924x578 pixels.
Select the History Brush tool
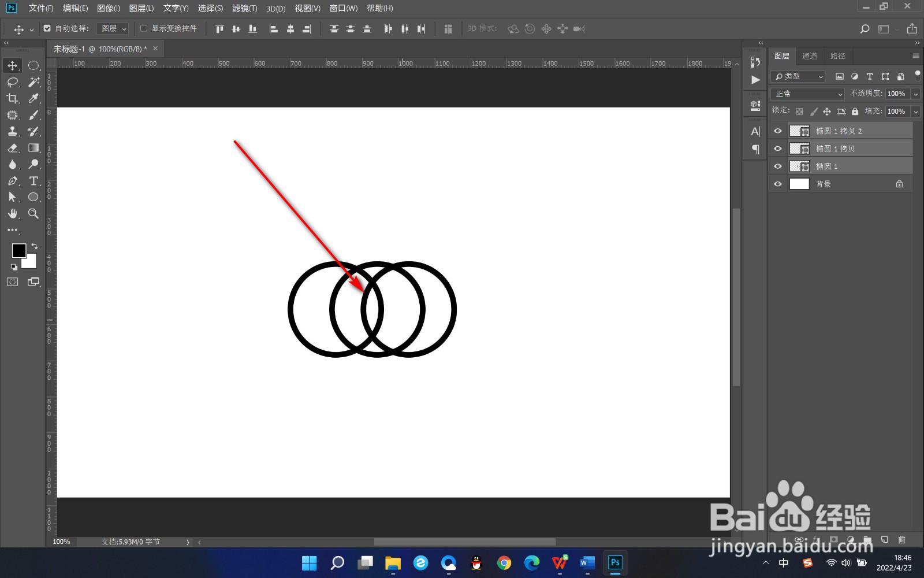tap(33, 131)
